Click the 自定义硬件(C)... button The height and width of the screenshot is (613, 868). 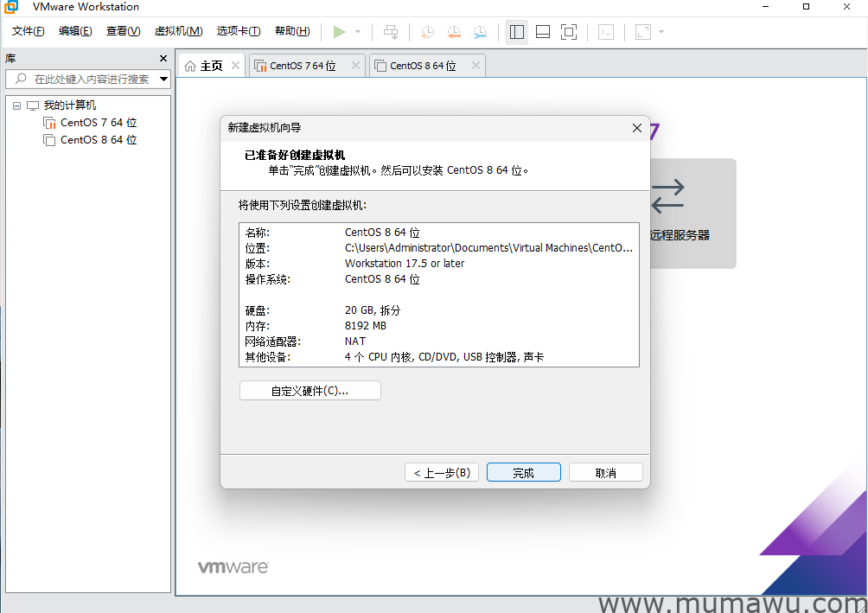coord(310,391)
